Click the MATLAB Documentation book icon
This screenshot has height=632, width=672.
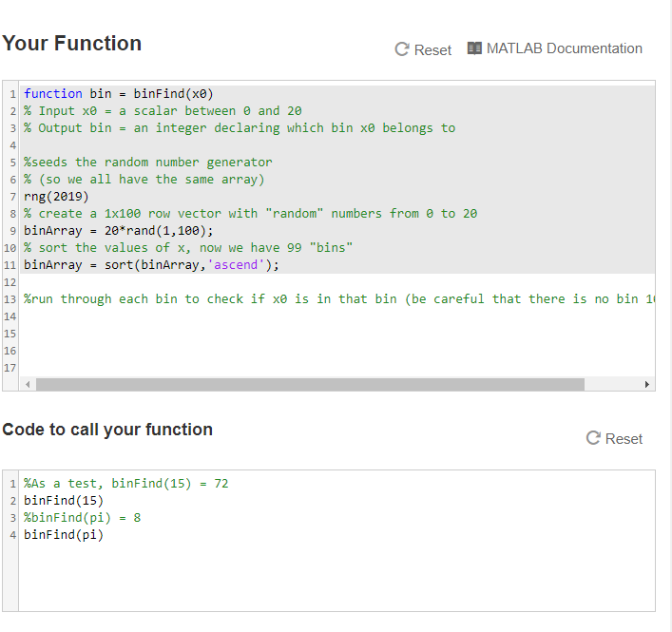[x=474, y=48]
